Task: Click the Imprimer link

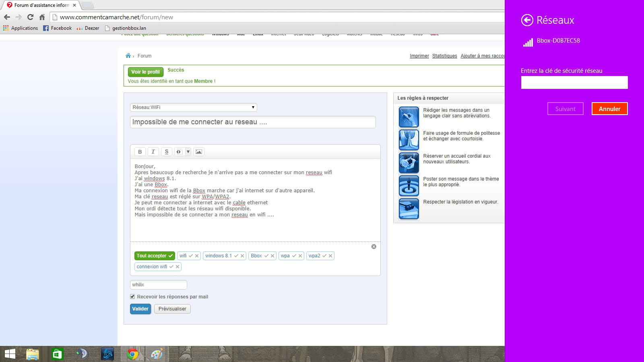Action: [419, 56]
